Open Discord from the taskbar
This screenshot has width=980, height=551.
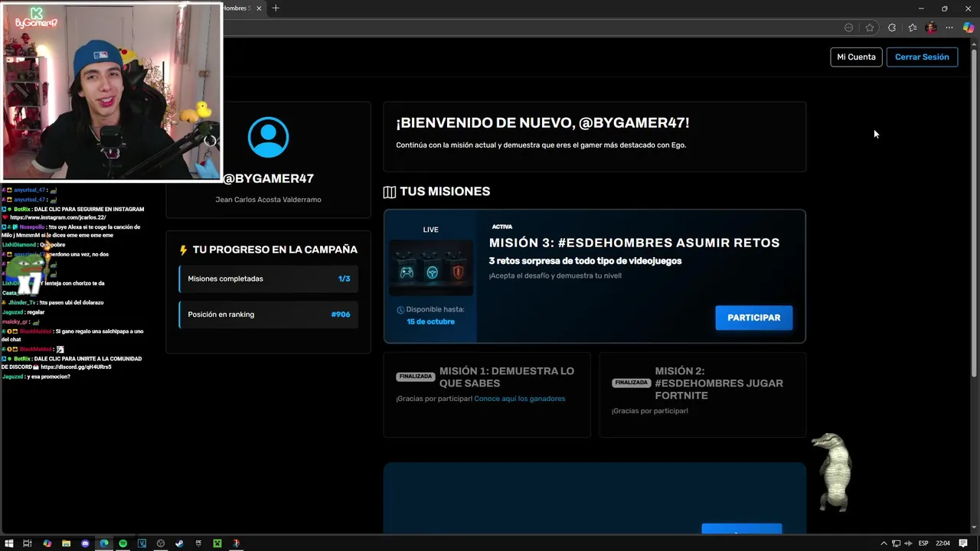pos(85,543)
